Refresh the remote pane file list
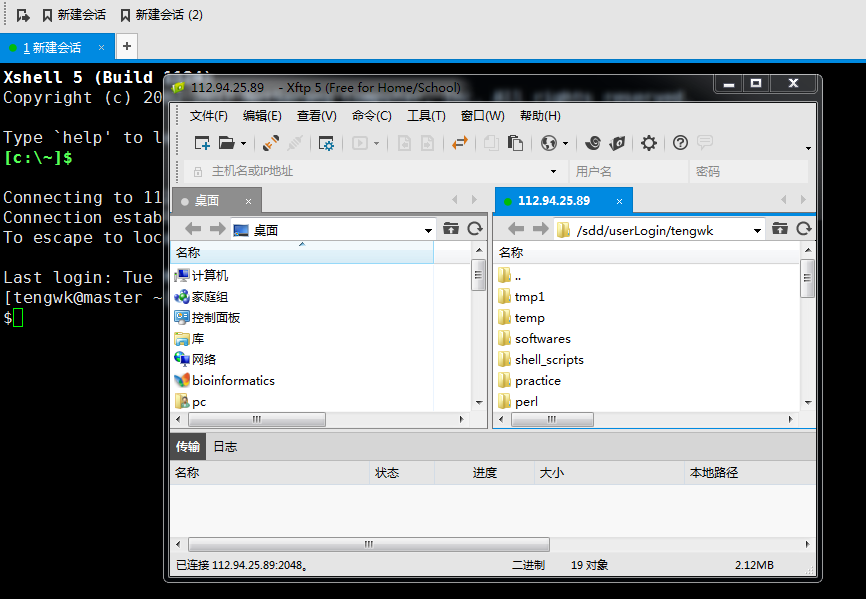 tap(804, 229)
